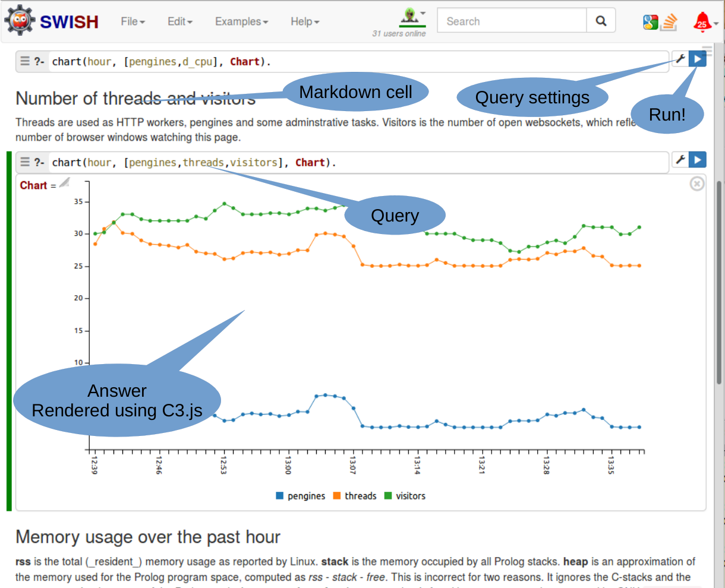725x588 pixels.
Task: Click the "13:00" x-axis label
Action: coord(288,464)
